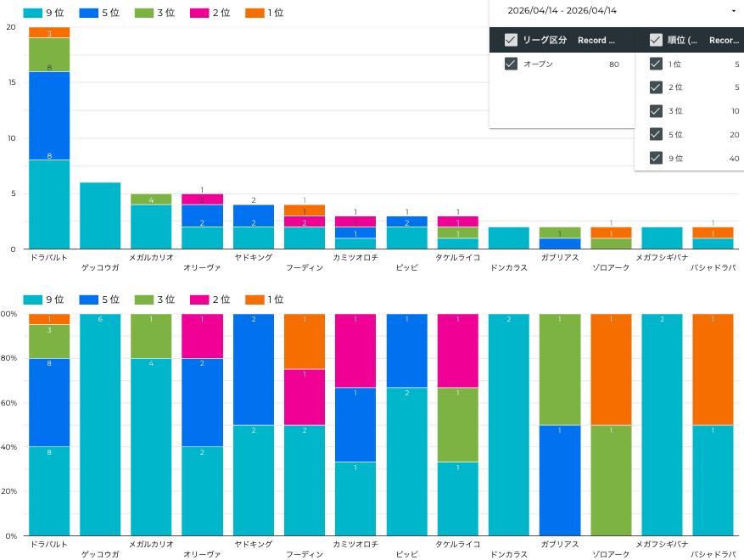
Task: Select ドラパルト blue 5位 segment in top chart
Action: point(49,115)
